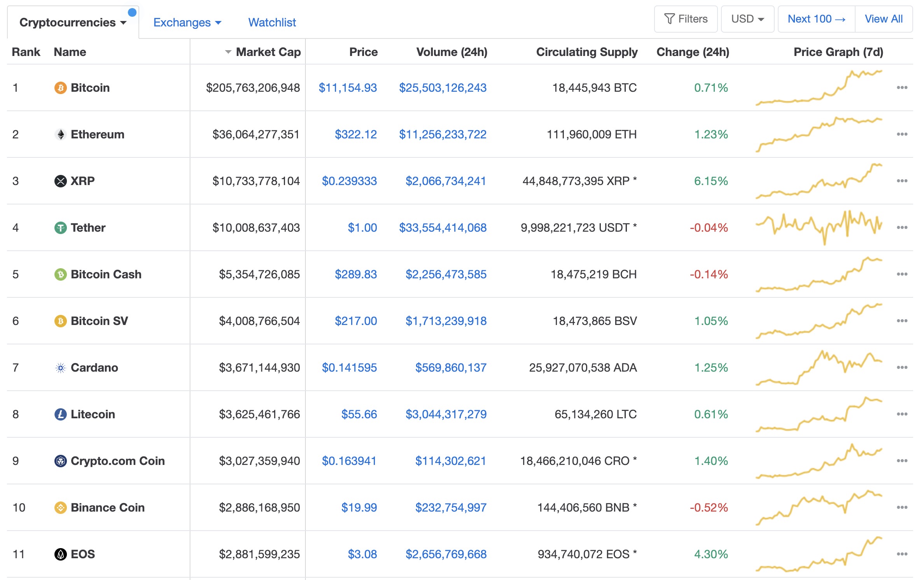Open the three-dot menu for Tether row

tap(902, 228)
